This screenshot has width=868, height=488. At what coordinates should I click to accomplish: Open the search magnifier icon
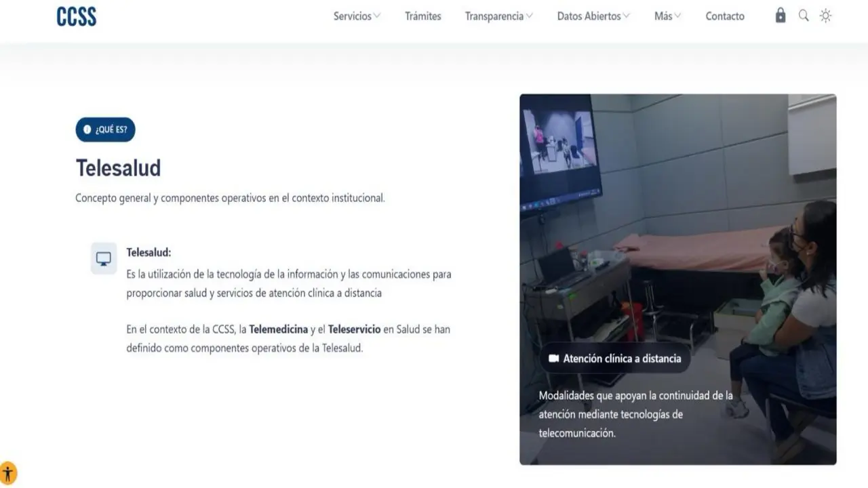point(804,16)
